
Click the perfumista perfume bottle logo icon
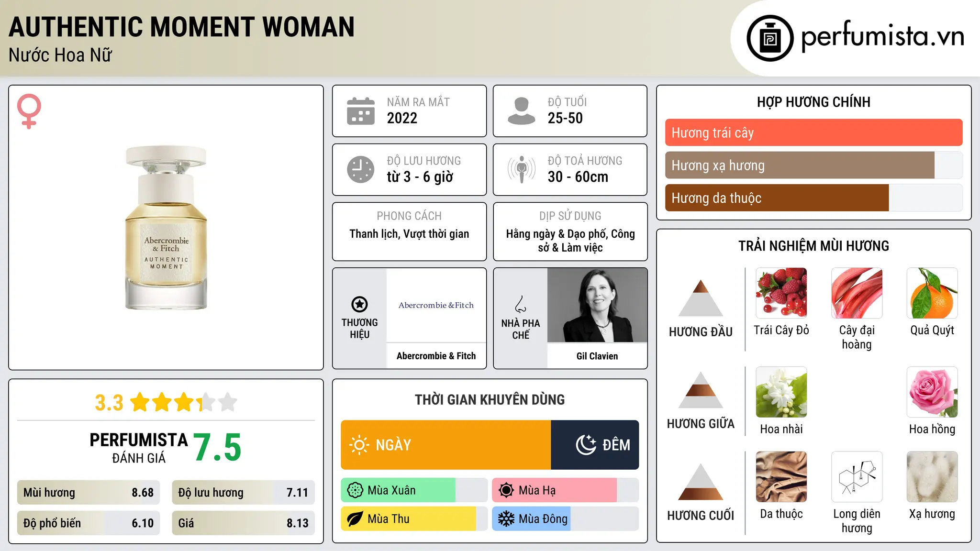coord(770,38)
